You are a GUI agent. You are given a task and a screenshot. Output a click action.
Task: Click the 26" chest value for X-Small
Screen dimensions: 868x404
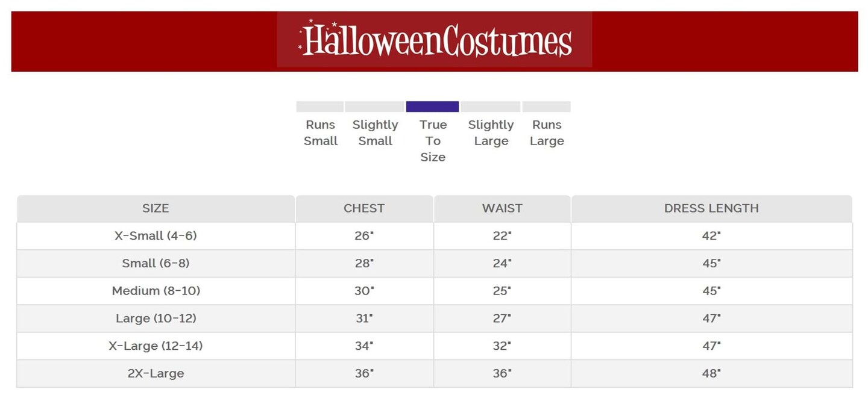(x=364, y=236)
